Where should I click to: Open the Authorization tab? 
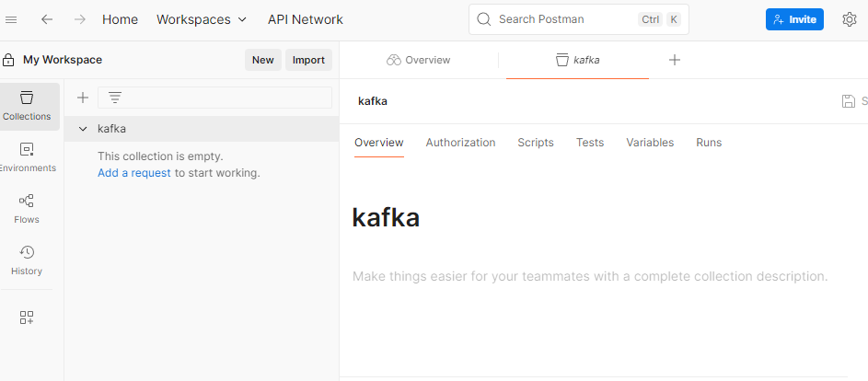[460, 143]
